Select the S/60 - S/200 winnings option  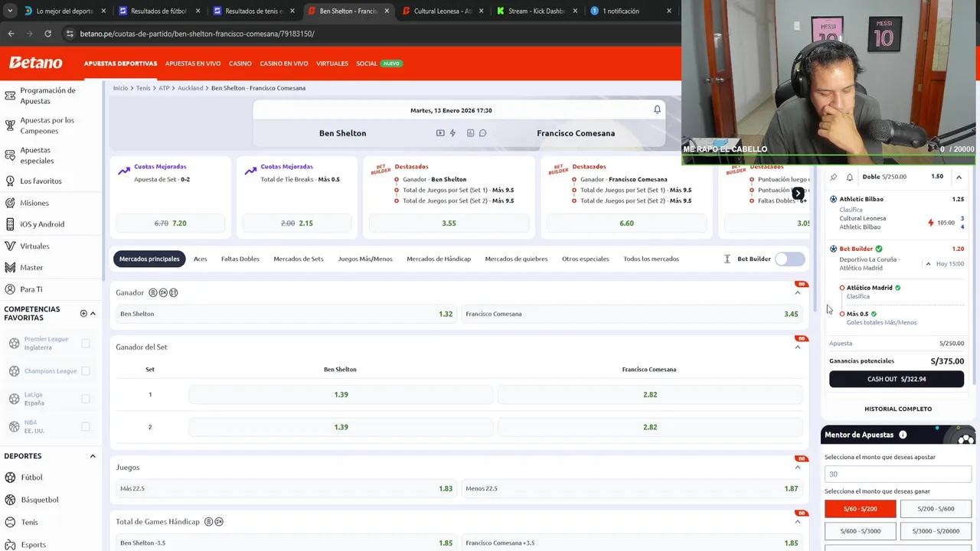(x=860, y=508)
